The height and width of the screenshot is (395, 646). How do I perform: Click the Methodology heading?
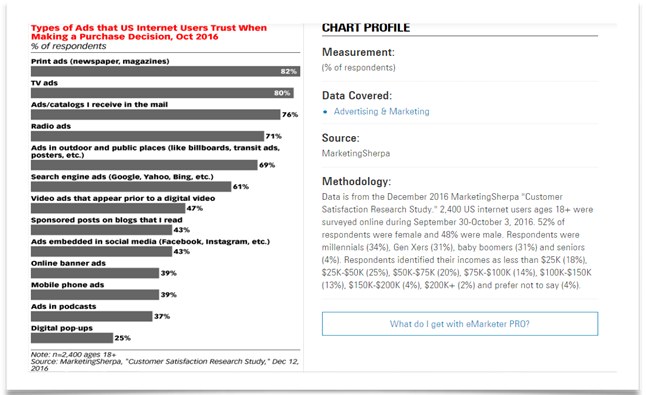click(356, 181)
